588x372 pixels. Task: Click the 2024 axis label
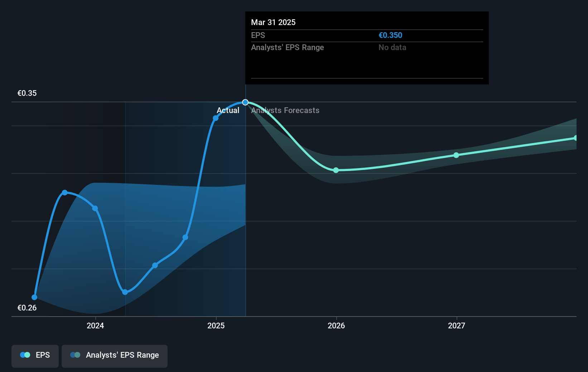[x=95, y=325]
